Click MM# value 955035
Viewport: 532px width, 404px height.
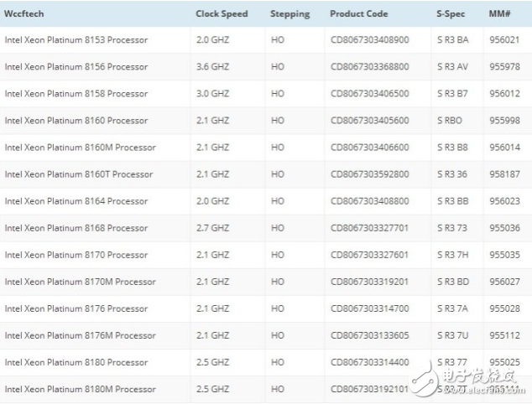(505, 255)
